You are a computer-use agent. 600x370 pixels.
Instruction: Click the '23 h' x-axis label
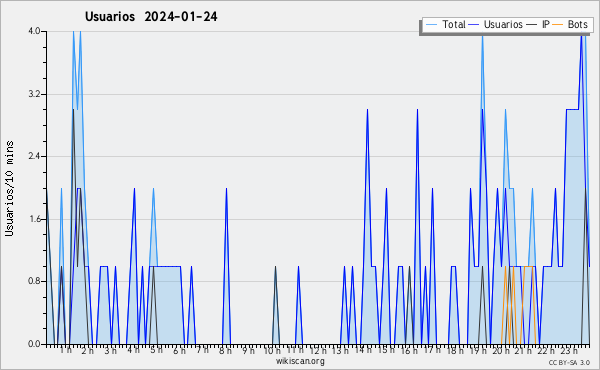[569, 350]
